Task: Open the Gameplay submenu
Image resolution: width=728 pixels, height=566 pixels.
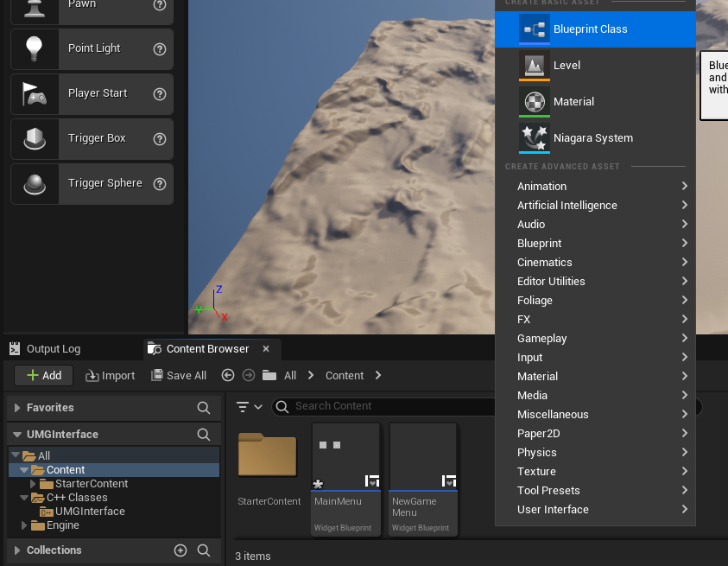Action: tap(595, 338)
